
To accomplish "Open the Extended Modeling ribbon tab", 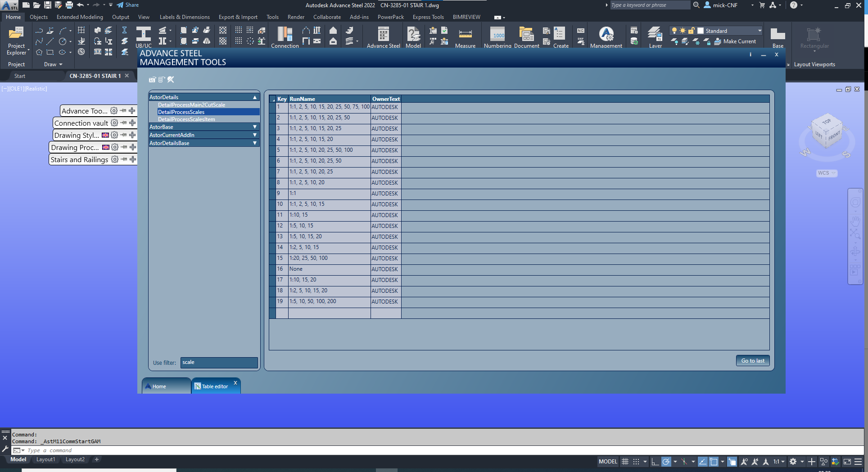I will point(80,17).
